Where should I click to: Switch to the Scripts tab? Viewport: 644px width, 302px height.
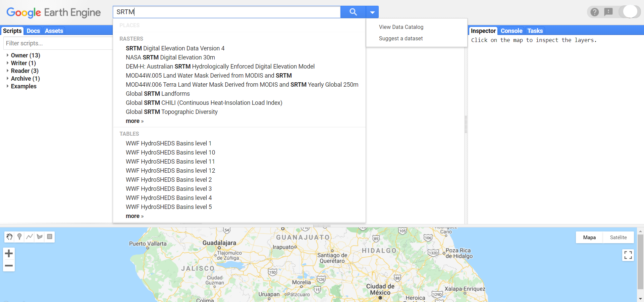(x=12, y=31)
